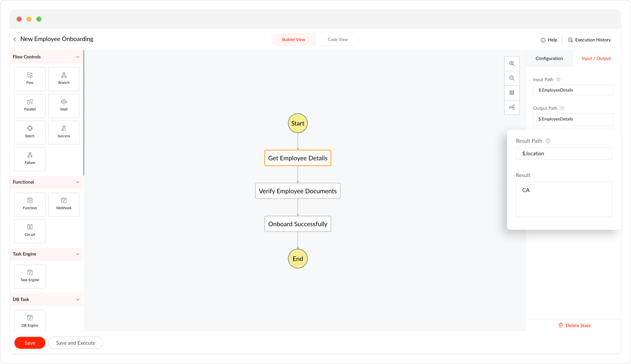Click the Save and Execute button
This screenshot has height=364, width=631.
pos(76,343)
